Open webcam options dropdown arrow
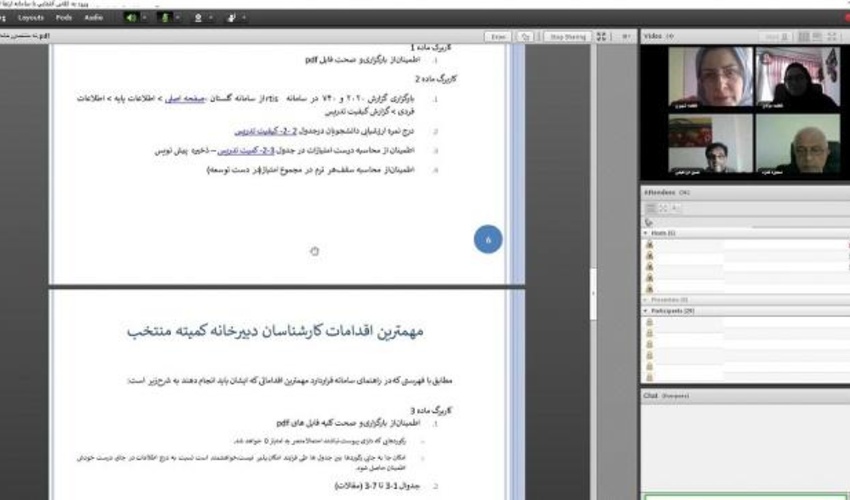The image size is (850, 500). tap(211, 18)
